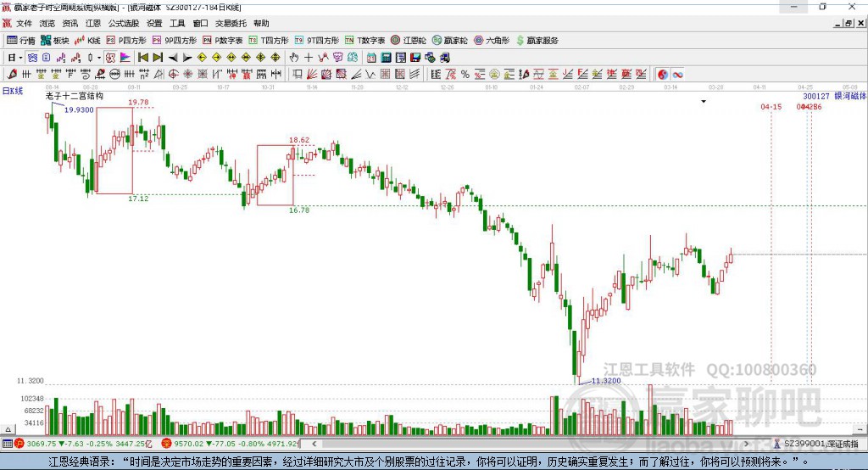Open the 文件 menu
Image resolution: width=868 pixels, height=470 pixels.
[24, 23]
